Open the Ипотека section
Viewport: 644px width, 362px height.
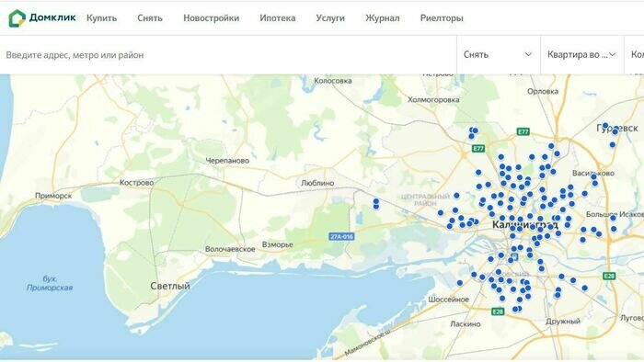click(x=278, y=18)
